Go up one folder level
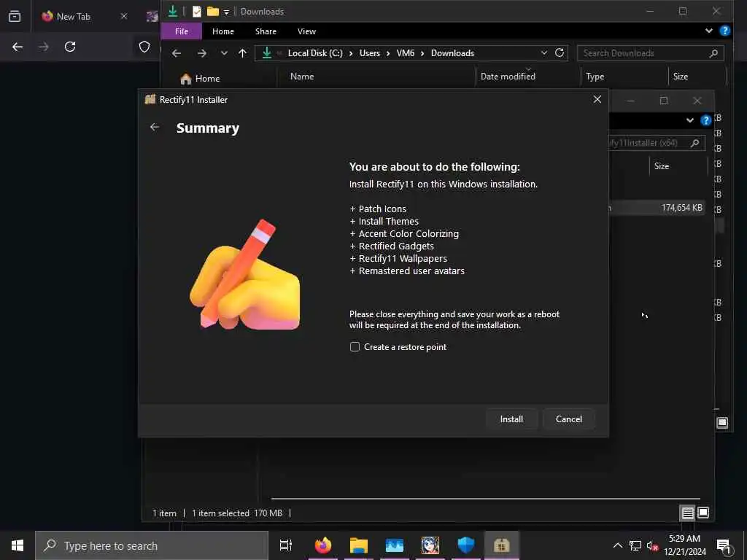Screen dimensions: 747x560 coord(242,53)
